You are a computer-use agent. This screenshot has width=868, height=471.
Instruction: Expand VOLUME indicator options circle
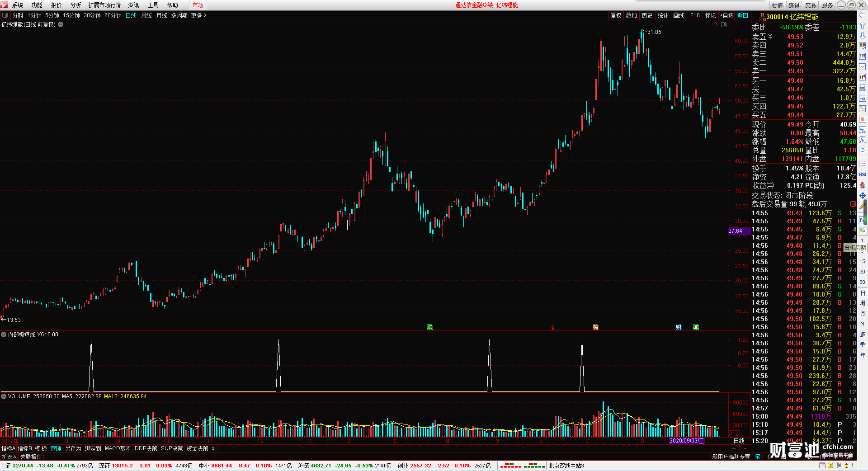(x=4, y=396)
